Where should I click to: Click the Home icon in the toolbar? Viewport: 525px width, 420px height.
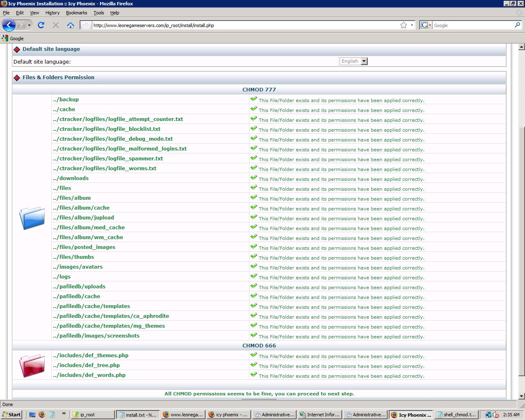(71, 25)
